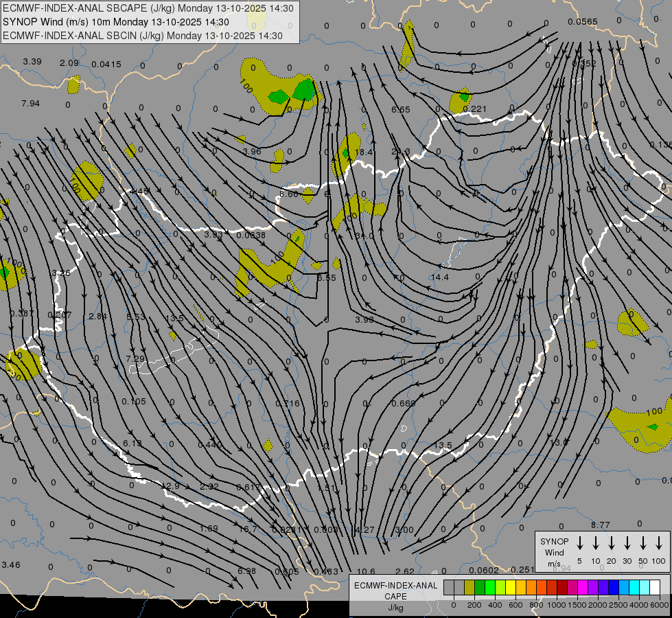The height and width of the screenshot is (618, 672).
Task: Click the dark green CAPE legend swatch
Action: [480, 587]
